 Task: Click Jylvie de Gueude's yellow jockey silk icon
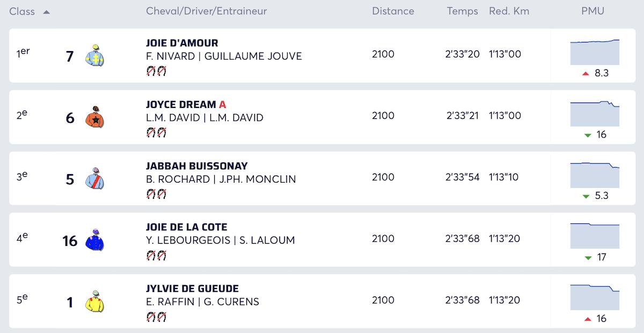pos(94,301)
